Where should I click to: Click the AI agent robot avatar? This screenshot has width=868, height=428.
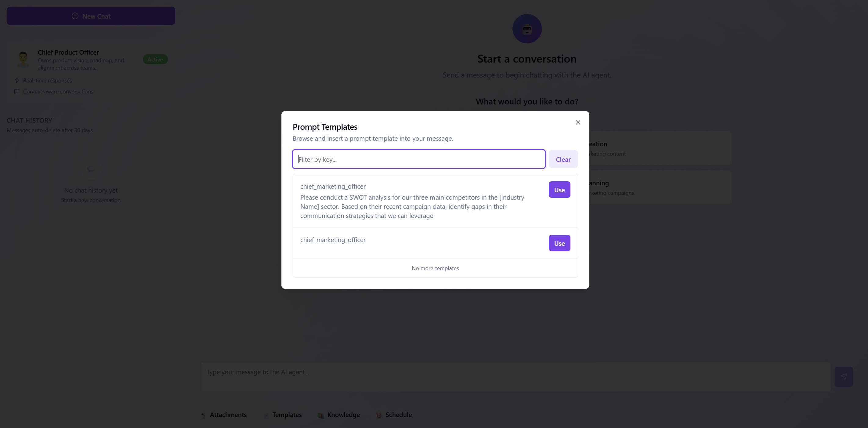[527, 29]
